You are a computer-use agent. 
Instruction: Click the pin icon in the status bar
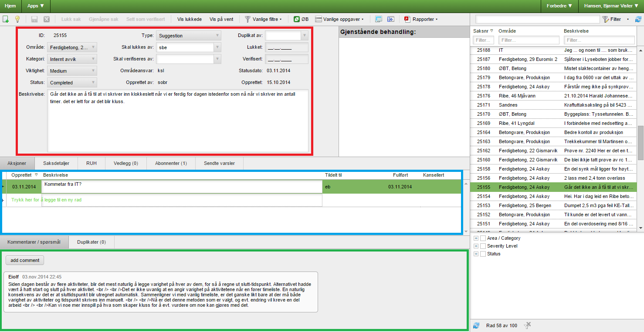(528, 325)
